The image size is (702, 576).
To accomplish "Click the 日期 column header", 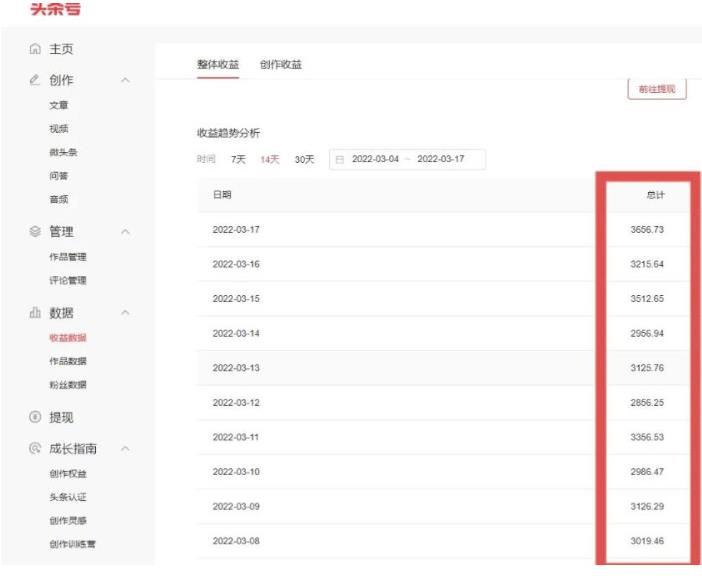I will (x=222, y=195).
